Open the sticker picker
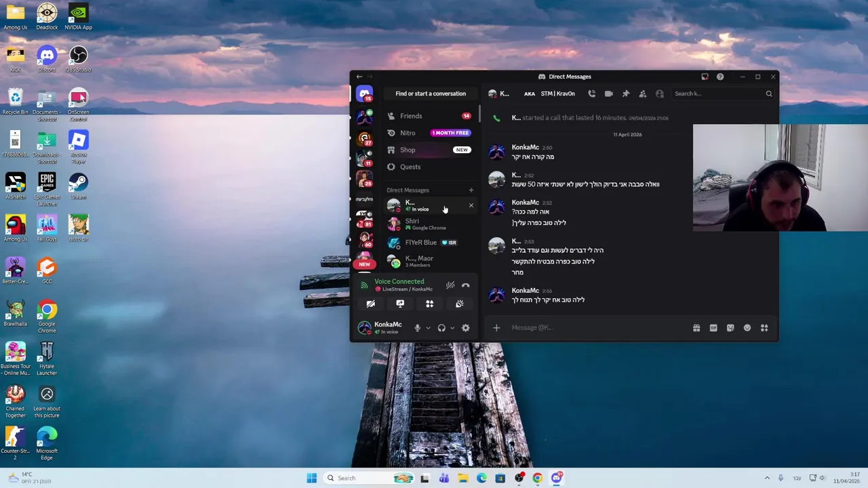 pos(730,328)
